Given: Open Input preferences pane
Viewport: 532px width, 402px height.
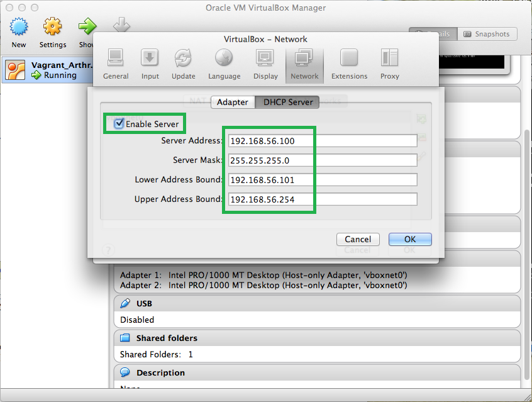Looking at the screenshot, I should (x=150, y=64).
